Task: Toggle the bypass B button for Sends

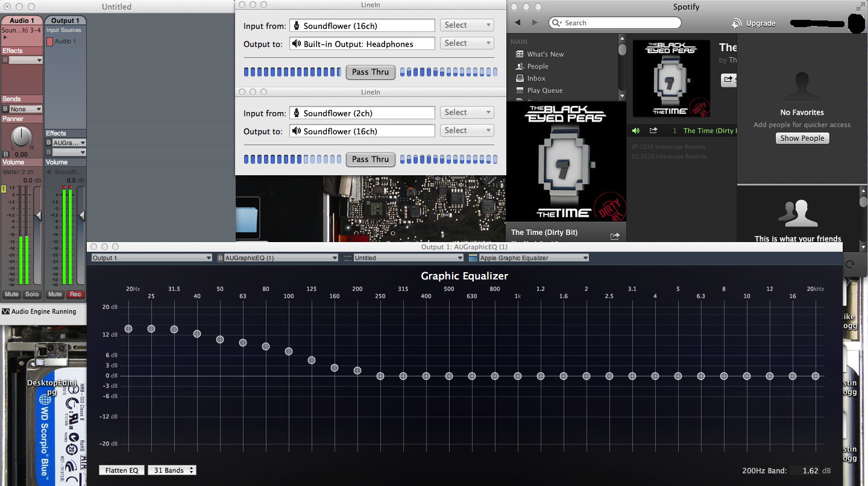Action: [x=5, y=109]
